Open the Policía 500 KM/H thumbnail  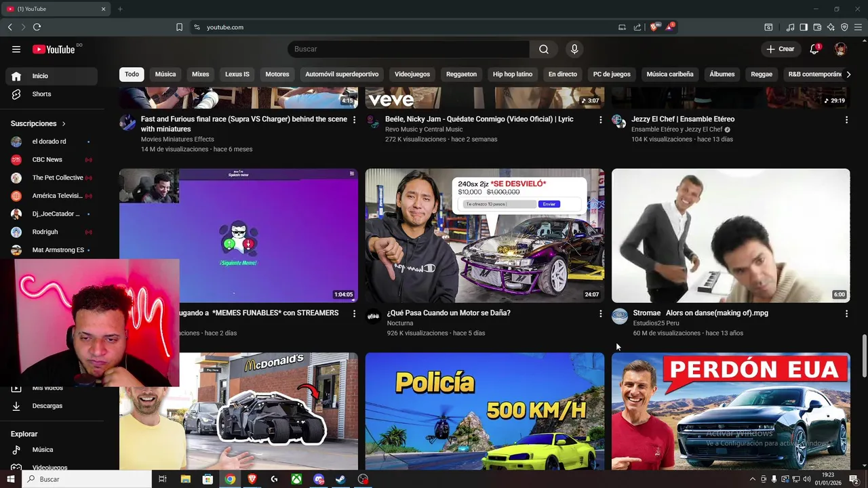[x=485, y=411]
